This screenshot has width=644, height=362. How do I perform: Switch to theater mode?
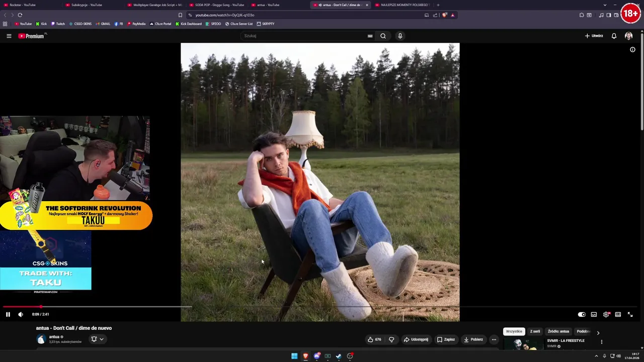click(618, 314)
